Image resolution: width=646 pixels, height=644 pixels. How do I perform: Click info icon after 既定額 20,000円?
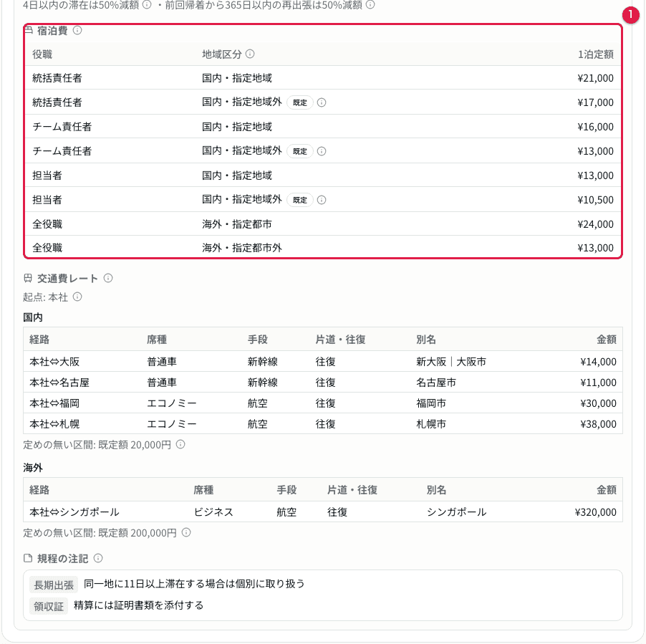[180, 444]
